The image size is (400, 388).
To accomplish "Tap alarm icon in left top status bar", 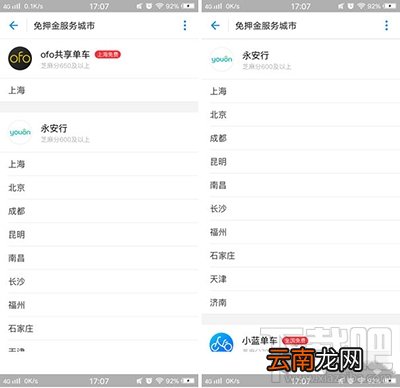I will point(149,6).
